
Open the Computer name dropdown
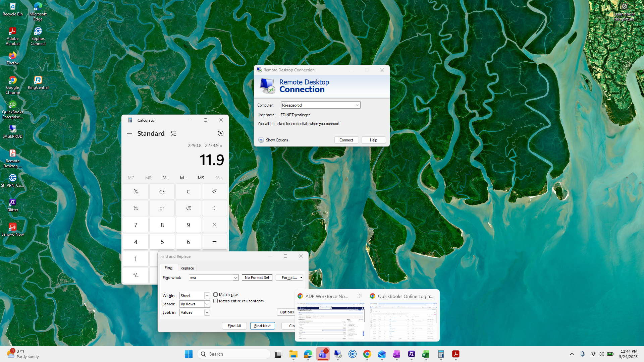(357, 105)
